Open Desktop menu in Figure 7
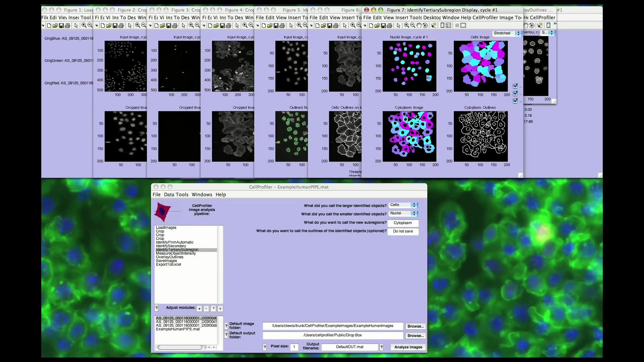Screen dimensions: 644x362 coord(432,18)
